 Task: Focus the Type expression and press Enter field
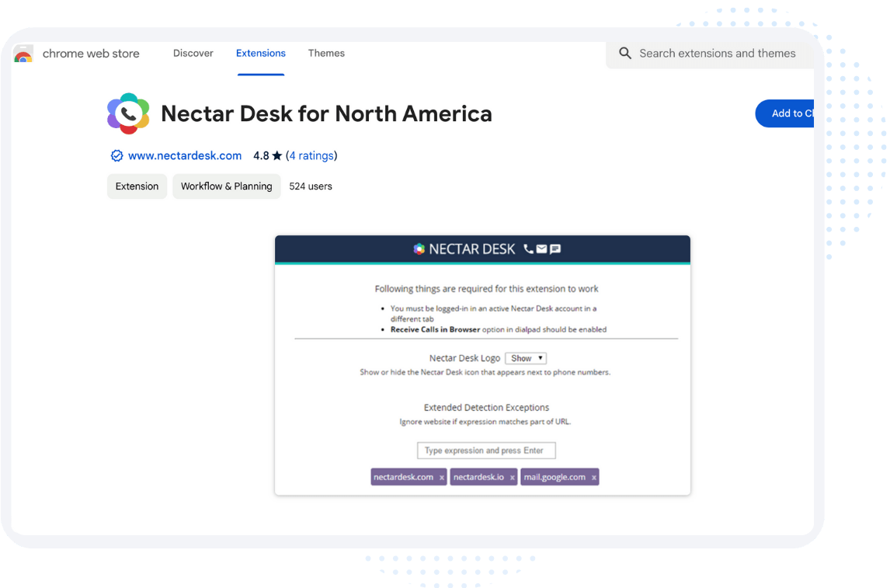click(486, 451)
